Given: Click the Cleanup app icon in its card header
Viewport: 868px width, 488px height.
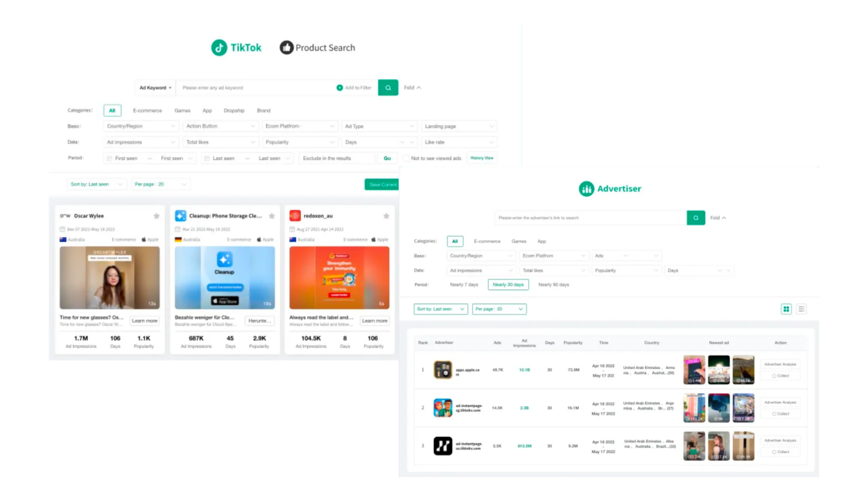Looking at the screenshot, I should 180,216.
